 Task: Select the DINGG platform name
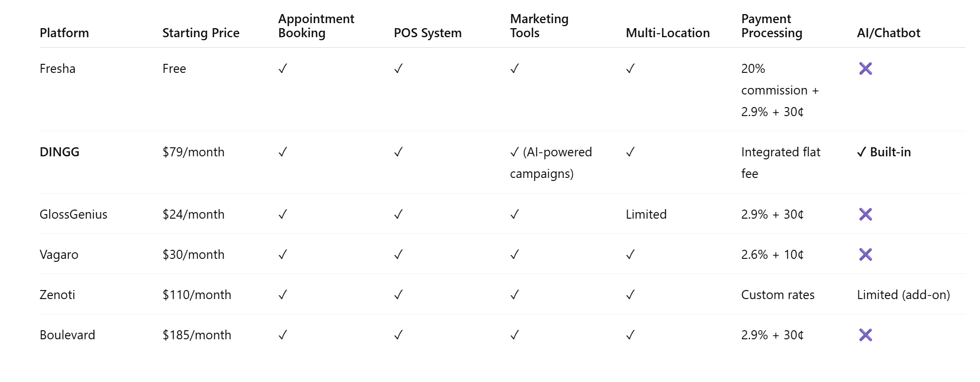point(60,152)
